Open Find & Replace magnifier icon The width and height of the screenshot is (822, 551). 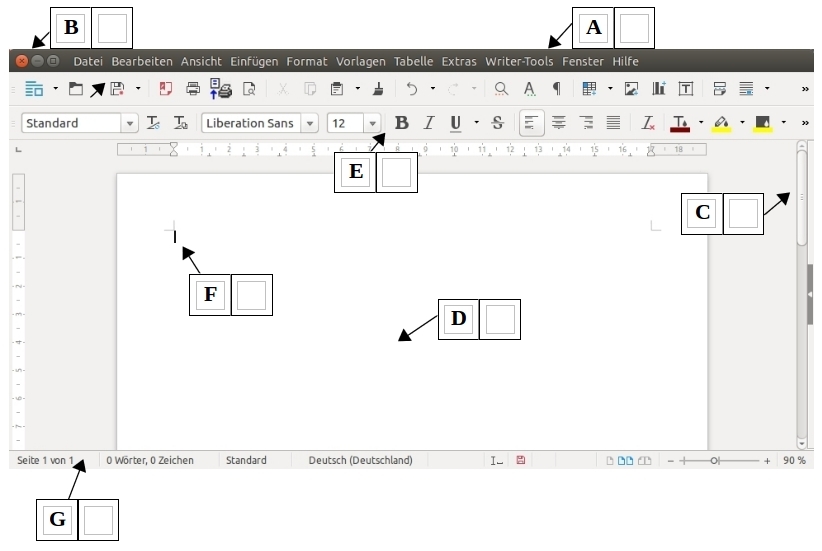coord(502,89)
